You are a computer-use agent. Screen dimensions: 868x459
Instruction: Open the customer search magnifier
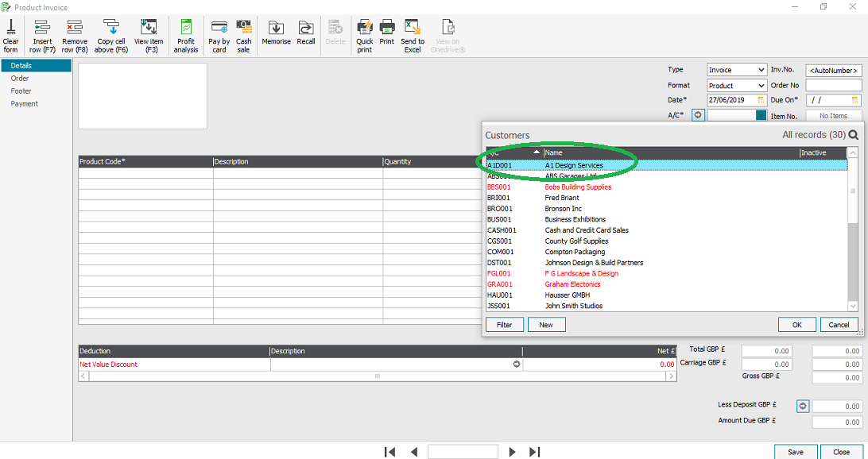[x=853, y=135]
